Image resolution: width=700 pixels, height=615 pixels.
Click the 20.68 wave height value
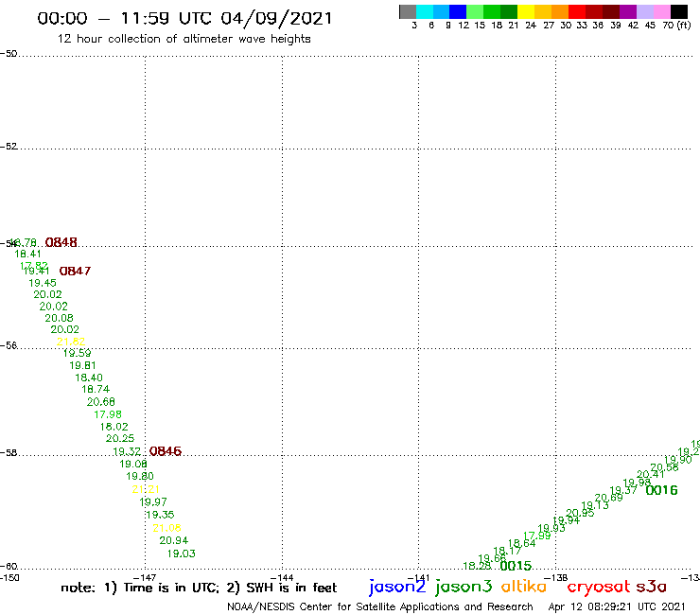pyautogui.click(x=101, y=402)
